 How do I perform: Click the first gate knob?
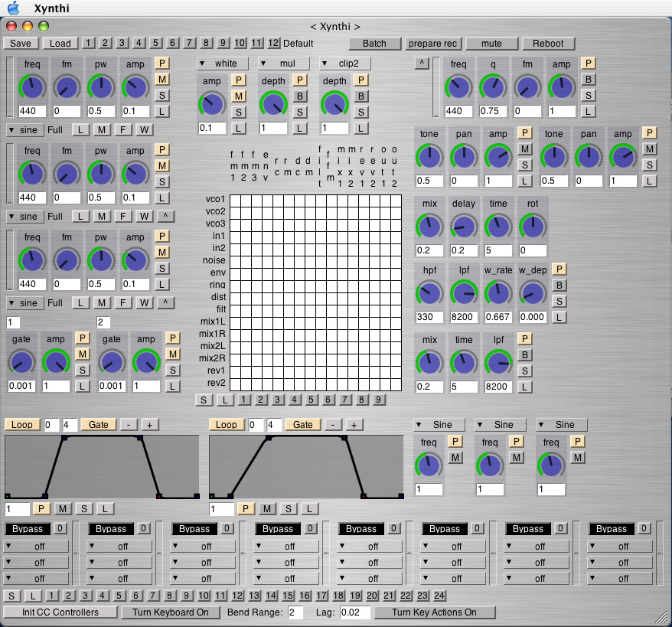(21, 362)
